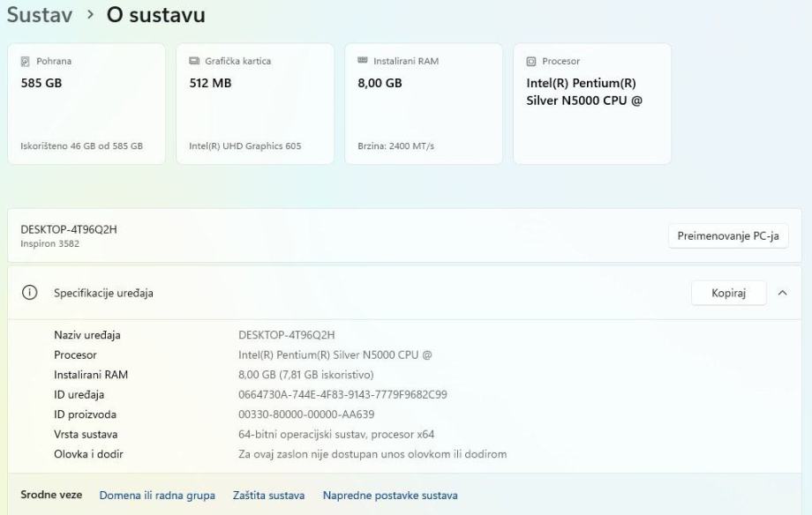Open the Intel Pentium Silver processor card
812x515 pixels.
[x=592, y=104]
